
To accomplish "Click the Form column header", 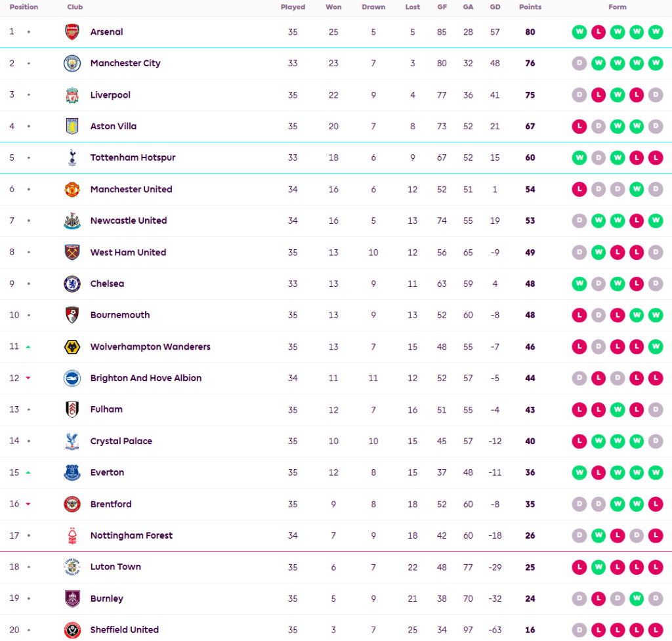I will [x=618, y=7].
